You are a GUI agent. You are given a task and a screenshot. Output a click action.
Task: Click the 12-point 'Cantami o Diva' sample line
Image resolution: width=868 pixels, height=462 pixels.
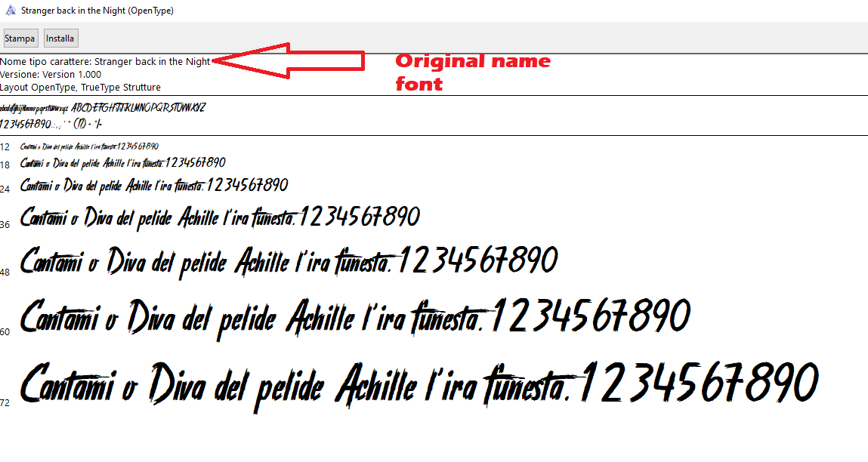[x=89, y=146]
